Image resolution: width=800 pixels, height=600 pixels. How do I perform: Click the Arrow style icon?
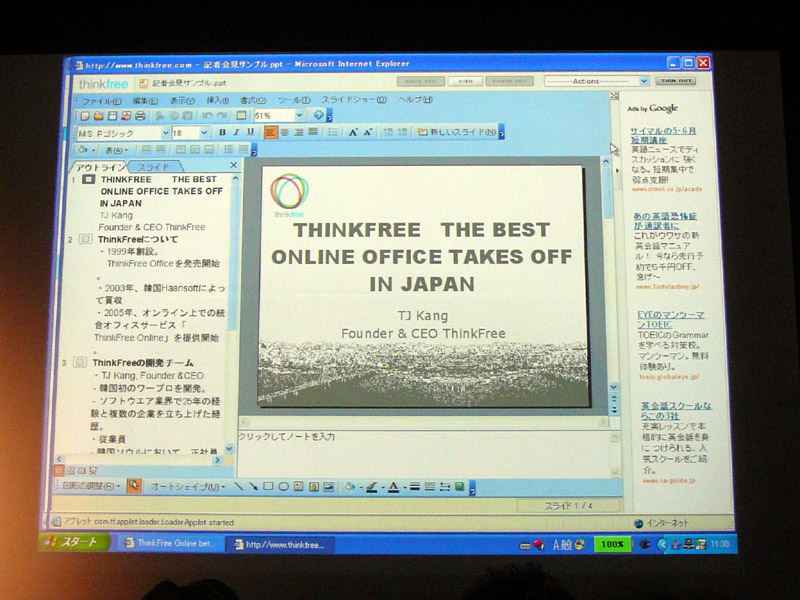[x=444, y=487]
